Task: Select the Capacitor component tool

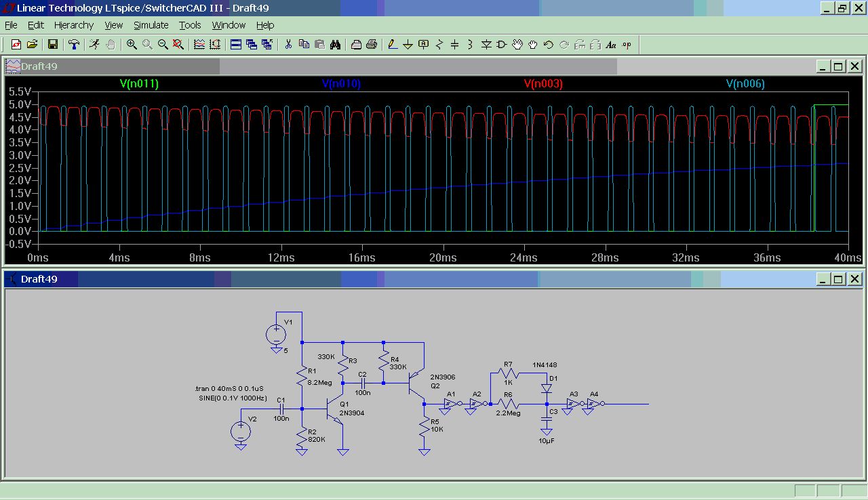Action: 454,45
